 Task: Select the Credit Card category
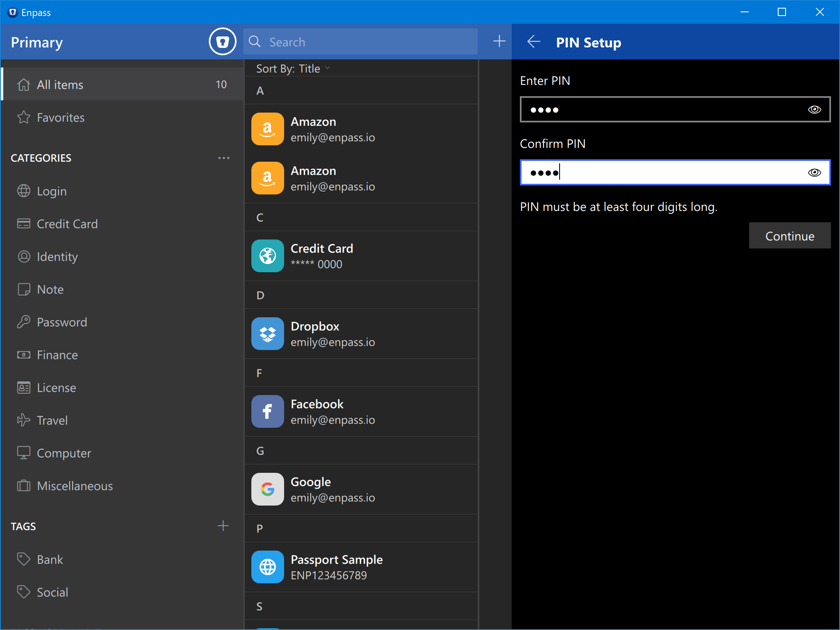[122, 224]
